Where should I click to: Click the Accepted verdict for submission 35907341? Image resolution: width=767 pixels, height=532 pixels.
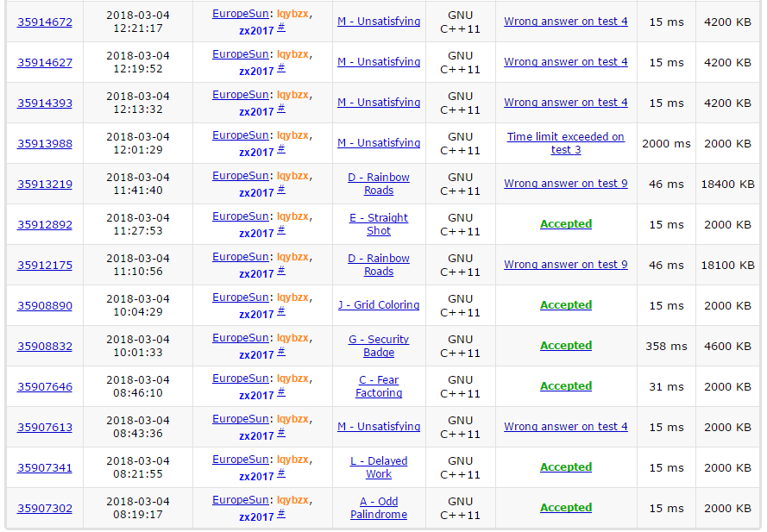tap(566, 467)
